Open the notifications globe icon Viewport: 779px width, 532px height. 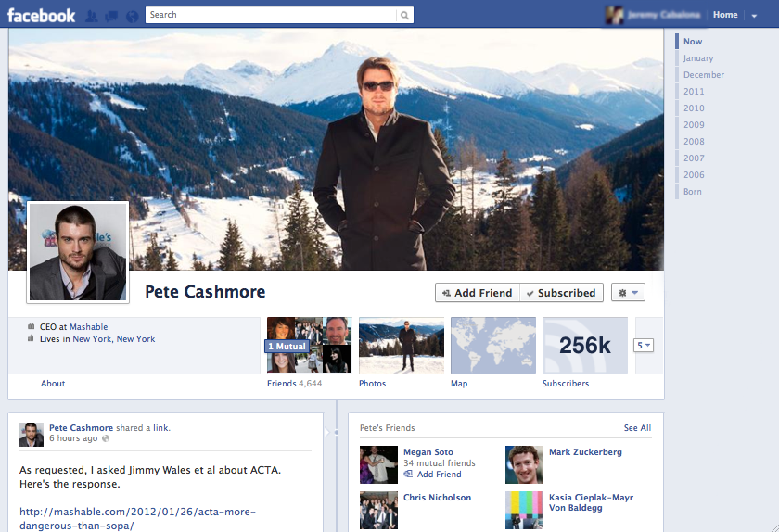[x=132, y=16]
